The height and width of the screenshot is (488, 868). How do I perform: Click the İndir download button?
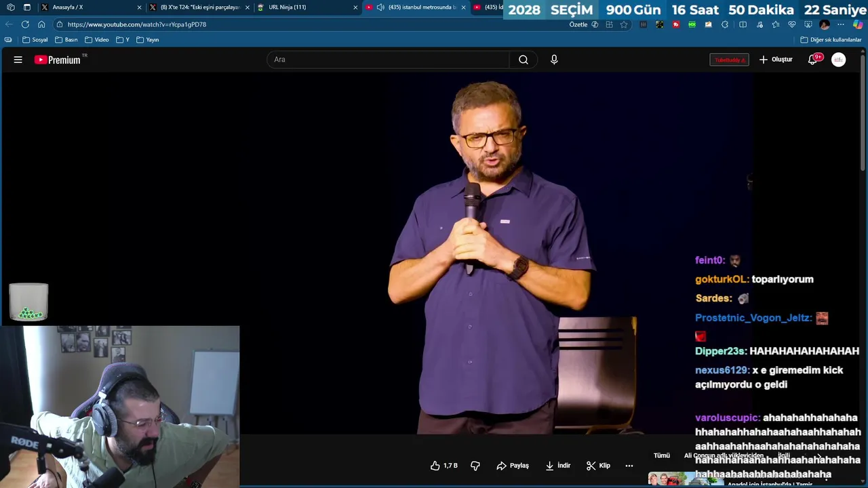pyautogui.click(x=558, y=466)
